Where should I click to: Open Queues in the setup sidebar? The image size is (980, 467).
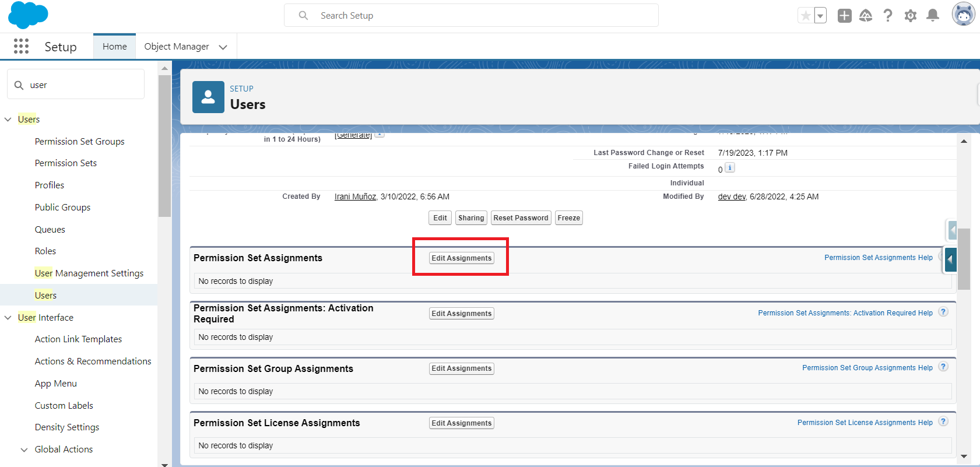(x=50, y=230)
